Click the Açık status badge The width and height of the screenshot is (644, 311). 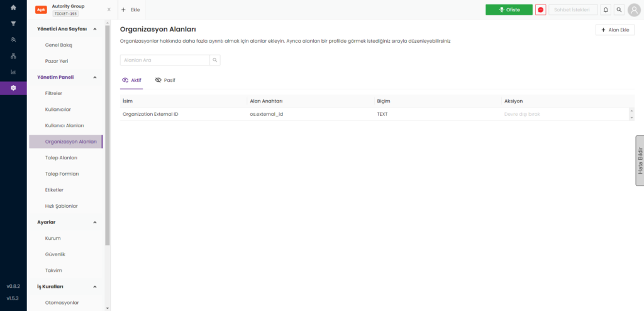click(x=41, y=10)
